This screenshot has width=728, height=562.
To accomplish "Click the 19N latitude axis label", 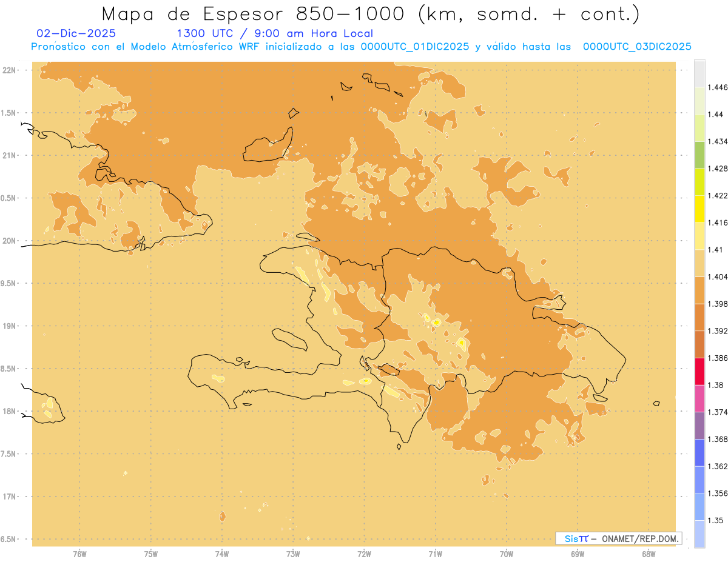I will pyautogui.click(x=10, y=326).
